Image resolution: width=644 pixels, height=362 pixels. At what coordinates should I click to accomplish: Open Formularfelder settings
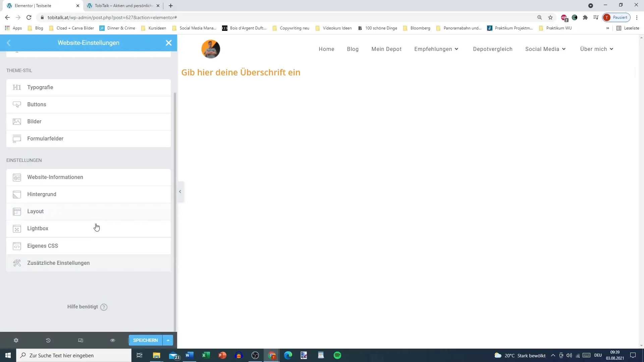pos(89,139)
